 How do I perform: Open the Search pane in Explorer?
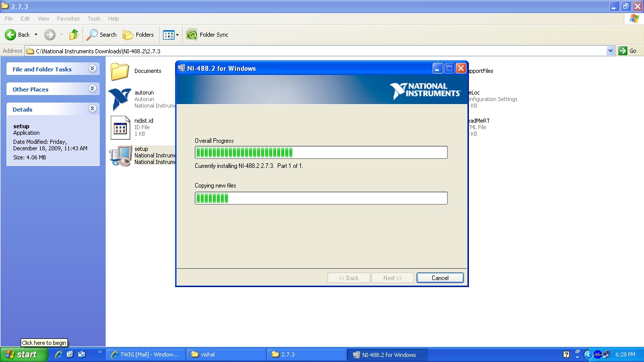coord(102,35)
